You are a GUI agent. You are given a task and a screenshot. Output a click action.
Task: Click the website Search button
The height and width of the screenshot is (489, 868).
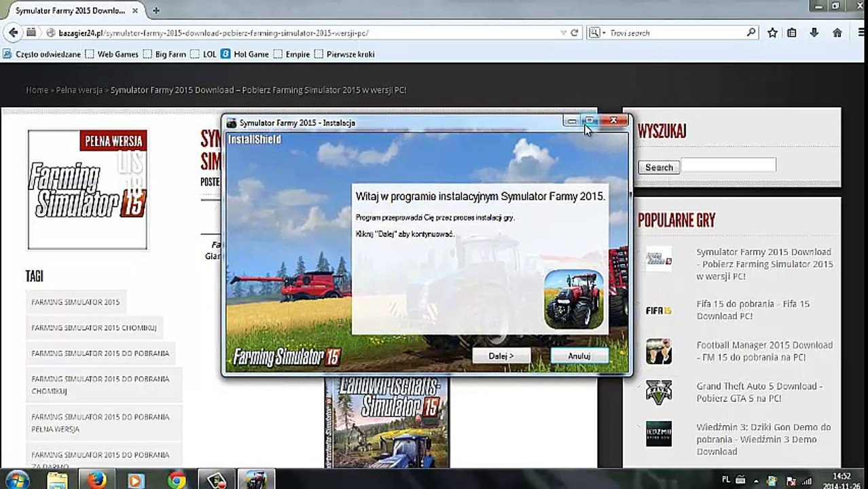coord(659,167)
